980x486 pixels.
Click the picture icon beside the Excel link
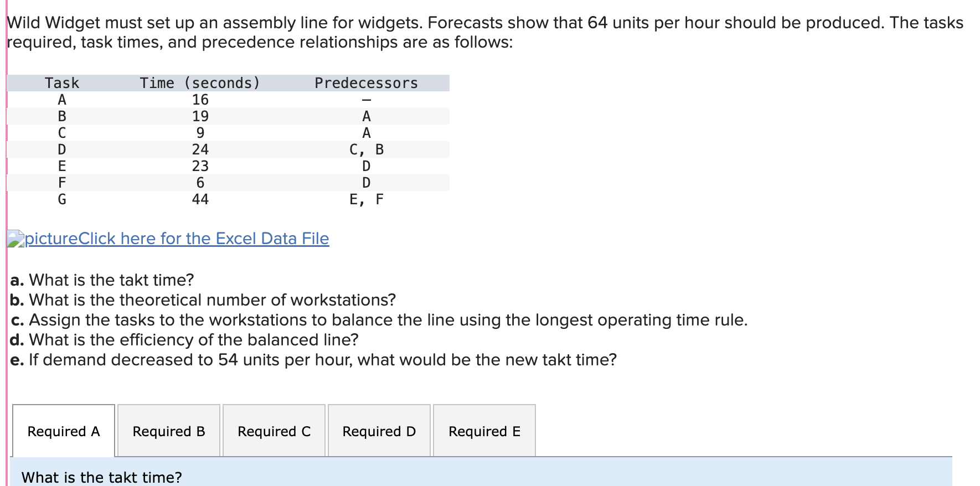15,238
